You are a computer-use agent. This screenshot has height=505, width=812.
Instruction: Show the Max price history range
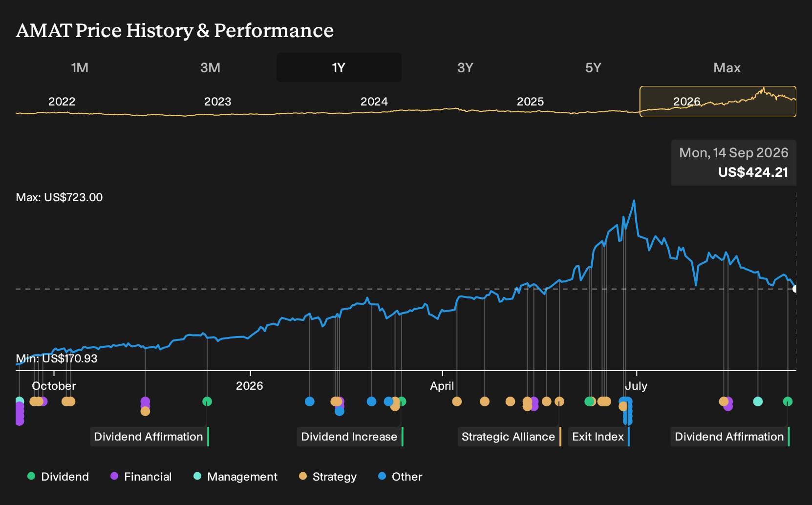tap(727, 67)
